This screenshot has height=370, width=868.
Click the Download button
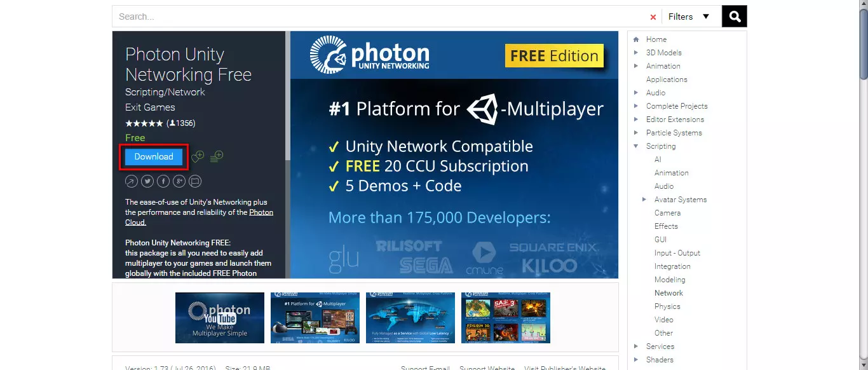pyautogui.click(x=153, y=156)
